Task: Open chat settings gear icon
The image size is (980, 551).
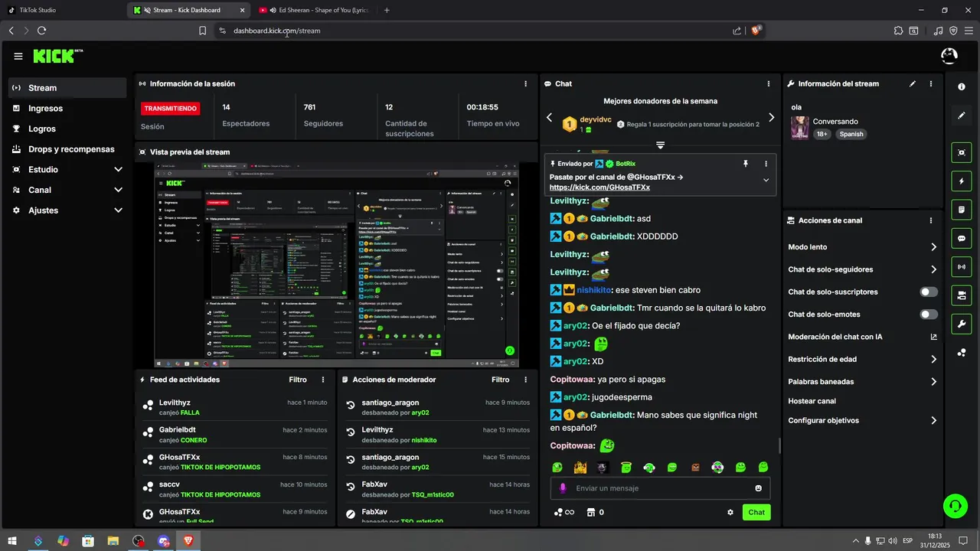Action: click(x=730, y=513)
